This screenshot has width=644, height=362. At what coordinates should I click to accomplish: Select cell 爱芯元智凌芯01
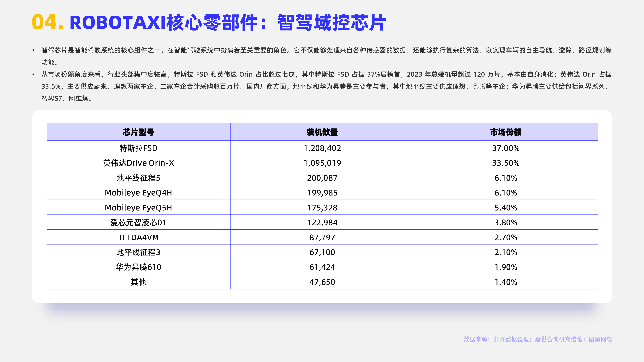(x=138, y=222)
